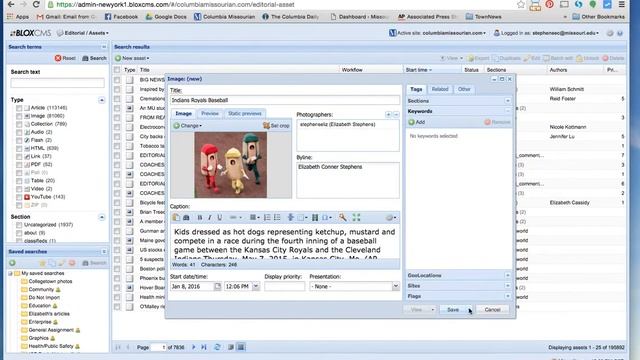Add a keyword
Viewport: 640px width, 360px height.
[x=417, y=122]
